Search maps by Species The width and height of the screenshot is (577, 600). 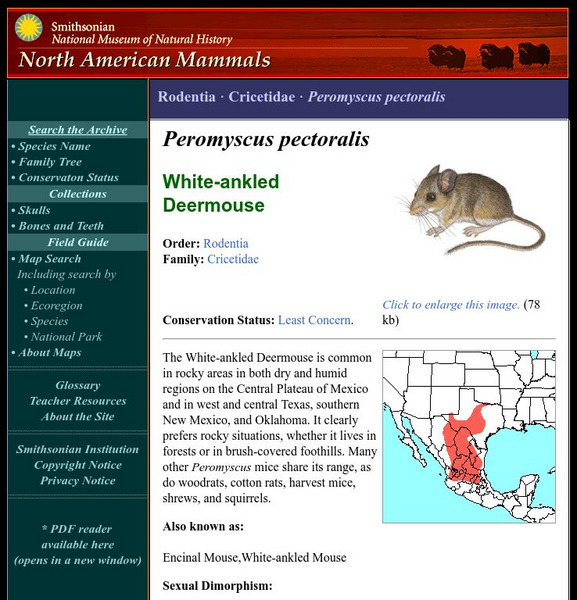tap(49, 321)
